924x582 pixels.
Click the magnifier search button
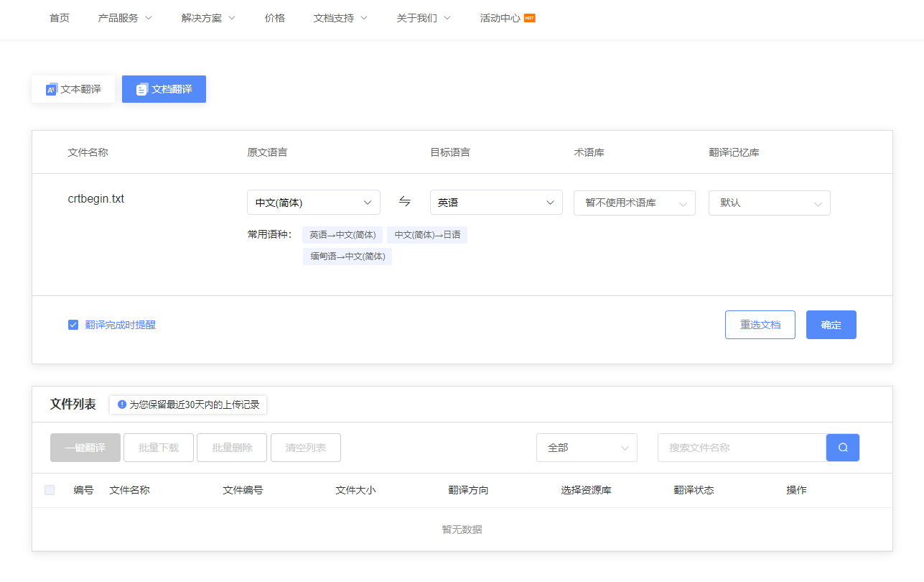coord(843,448)
